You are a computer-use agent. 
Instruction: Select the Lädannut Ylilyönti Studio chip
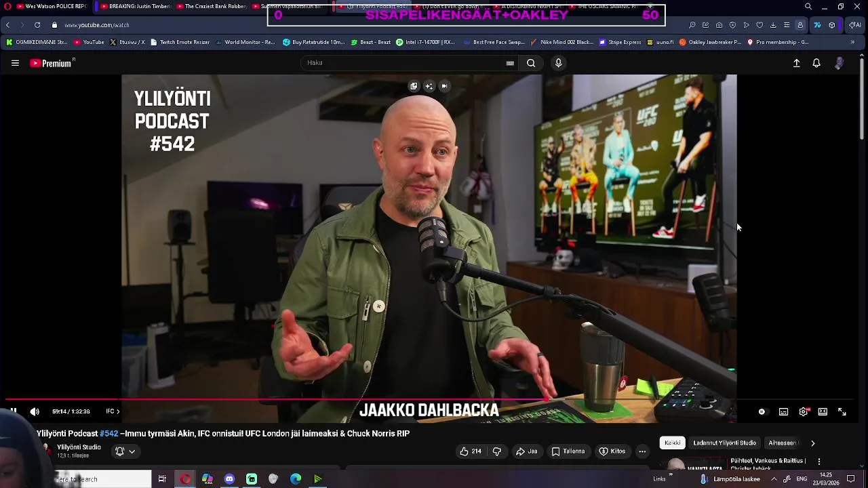click(x=724, y=443)
